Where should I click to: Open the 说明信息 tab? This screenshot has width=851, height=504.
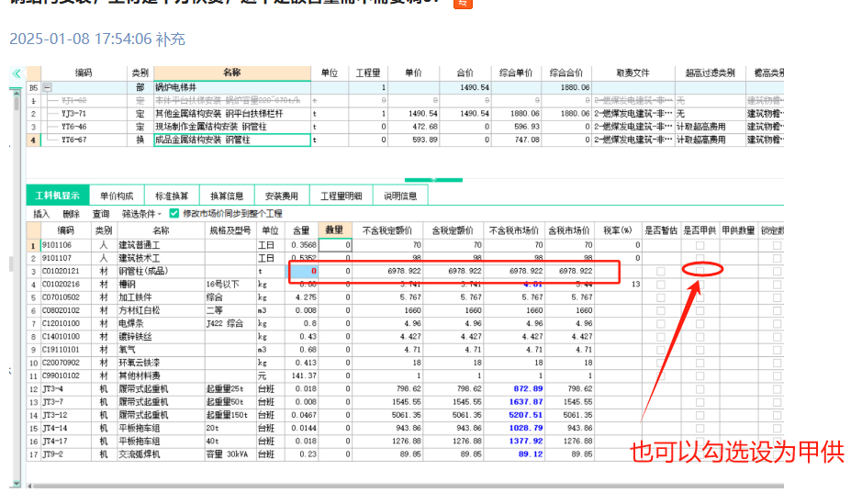coord(400,196)
